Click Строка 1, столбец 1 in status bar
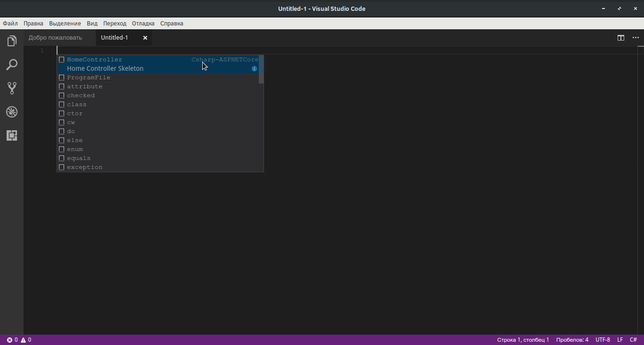This screenshot has width=644, height=345. pyautogui.click(x=523, y=340)
